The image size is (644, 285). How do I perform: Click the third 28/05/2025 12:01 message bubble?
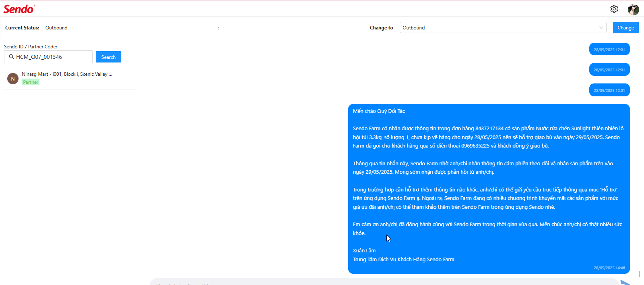click(x=609, y=90)
